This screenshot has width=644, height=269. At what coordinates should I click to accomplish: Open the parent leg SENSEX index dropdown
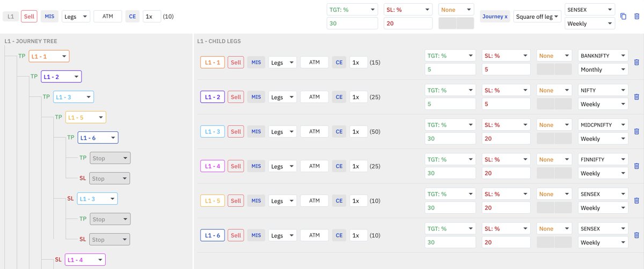click(590, 9)
